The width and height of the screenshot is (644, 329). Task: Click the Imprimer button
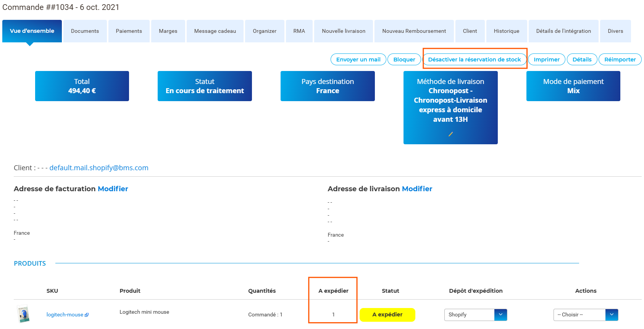click(x=546, y=60)
